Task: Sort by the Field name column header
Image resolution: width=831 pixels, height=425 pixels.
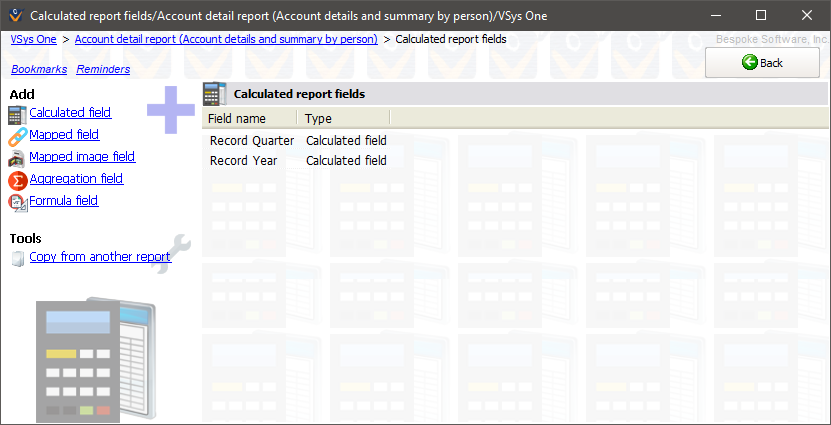Action: pos(250,119)
